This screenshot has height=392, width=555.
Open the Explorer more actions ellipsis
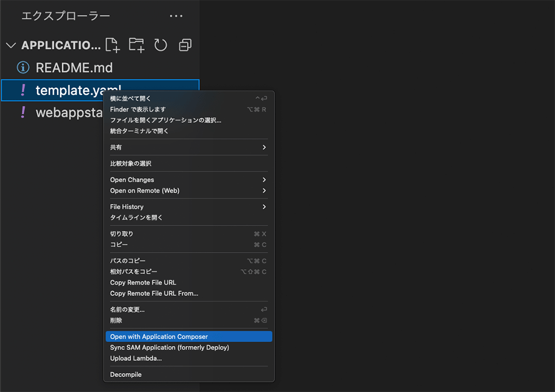[176, 16]
